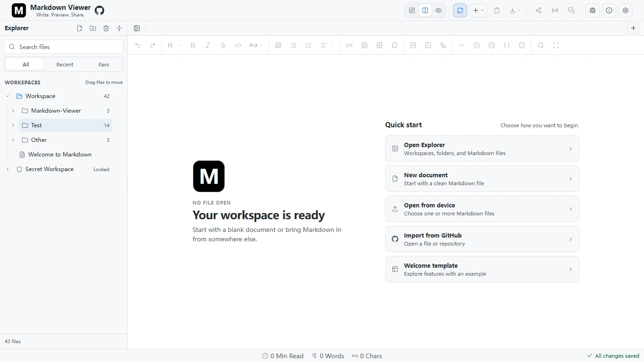644x362 pixels.
Task: Switch to editor-only view mode
Action: 412,10
